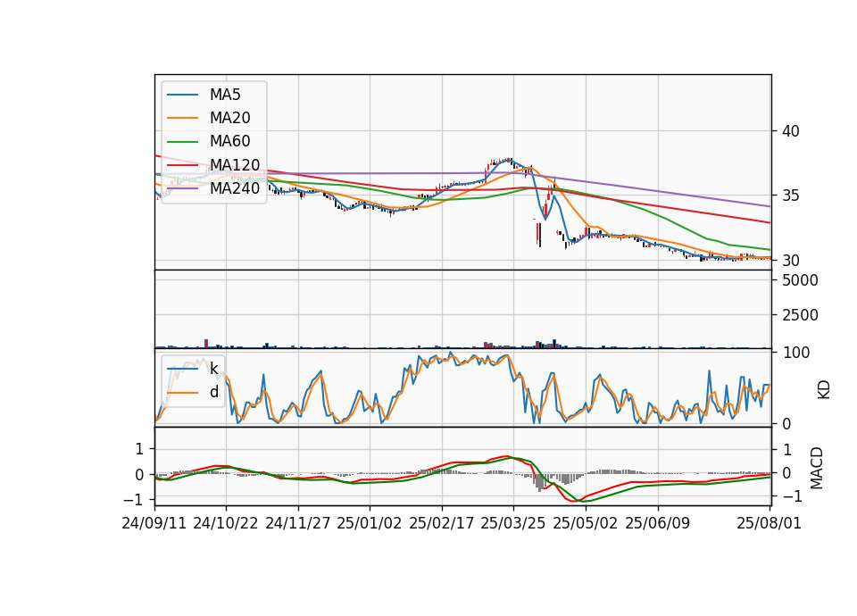Click the vertical MACD axis title
This screenshot has height=616, width=857.
[x=817, y=468]
